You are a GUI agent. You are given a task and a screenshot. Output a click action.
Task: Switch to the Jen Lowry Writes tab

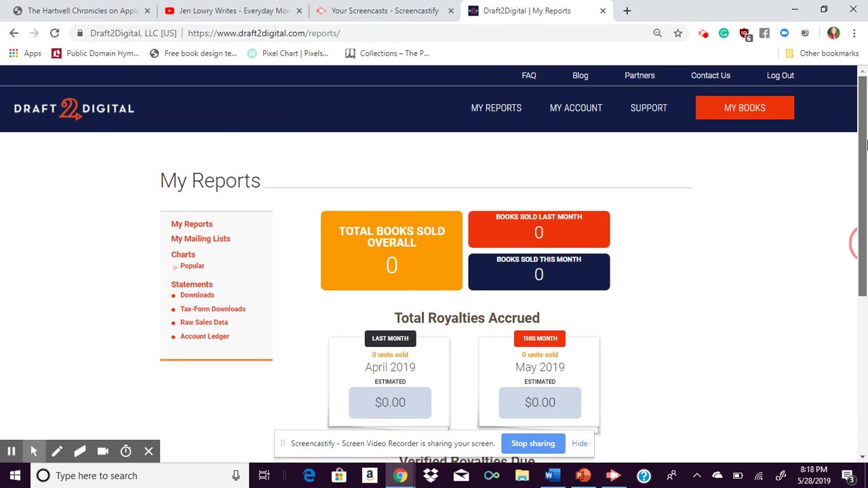click(x=233, y=11)
